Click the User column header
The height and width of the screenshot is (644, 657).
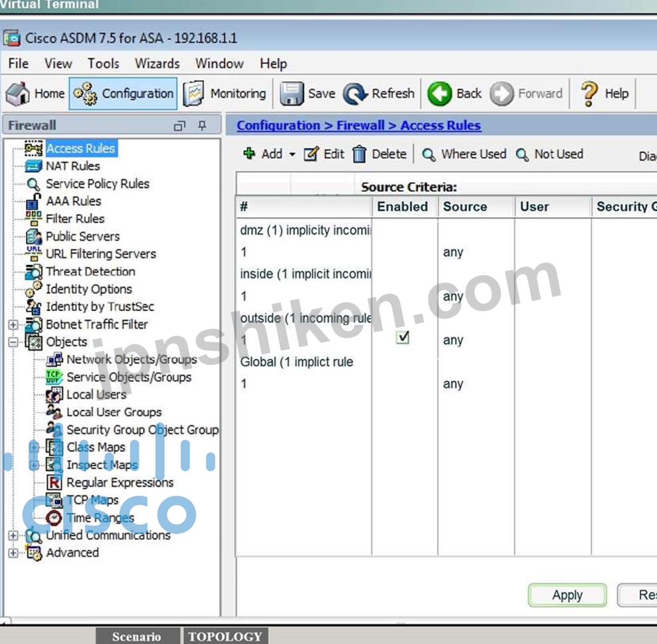[553, 207]
